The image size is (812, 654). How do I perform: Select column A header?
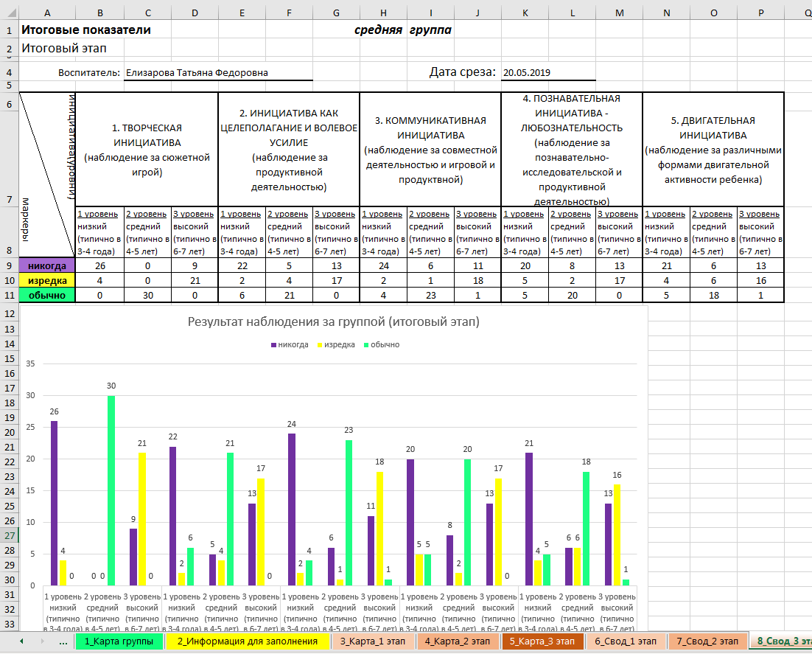pos(47,13)
